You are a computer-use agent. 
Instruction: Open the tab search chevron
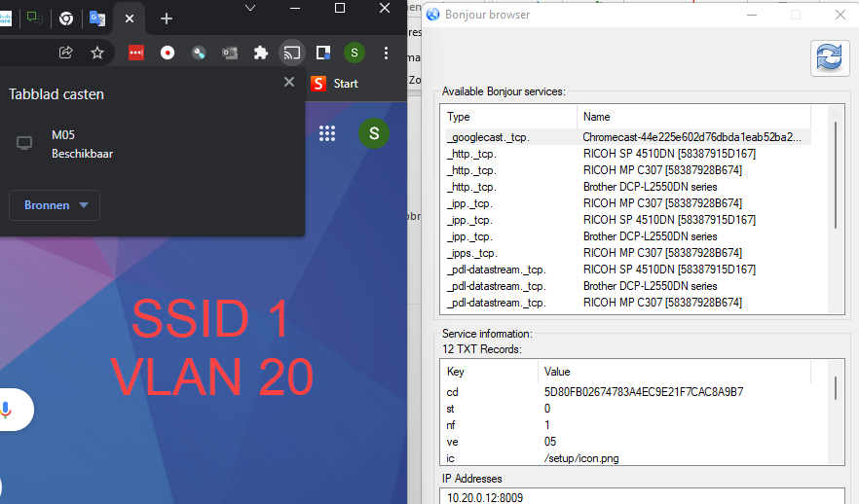250,9
